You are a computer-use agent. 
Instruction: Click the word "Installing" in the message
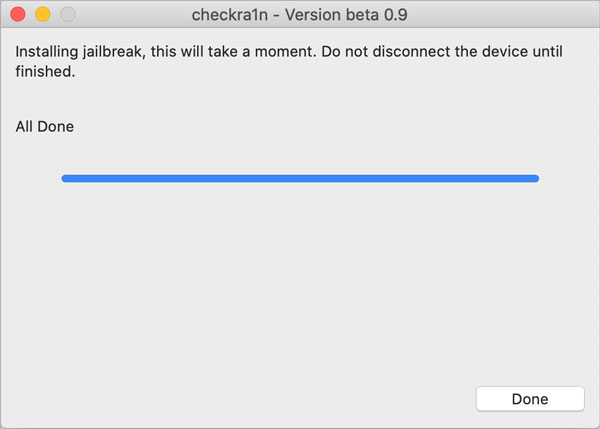click(x=50, y=50)
